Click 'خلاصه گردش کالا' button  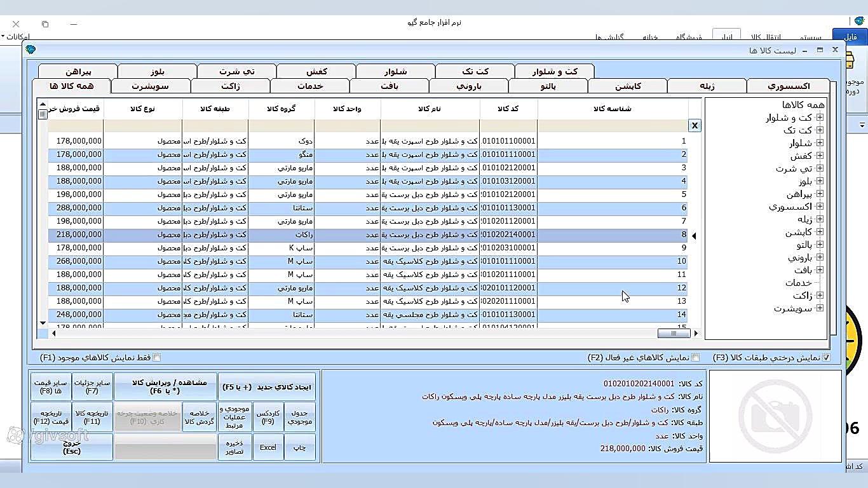(200, 417)
